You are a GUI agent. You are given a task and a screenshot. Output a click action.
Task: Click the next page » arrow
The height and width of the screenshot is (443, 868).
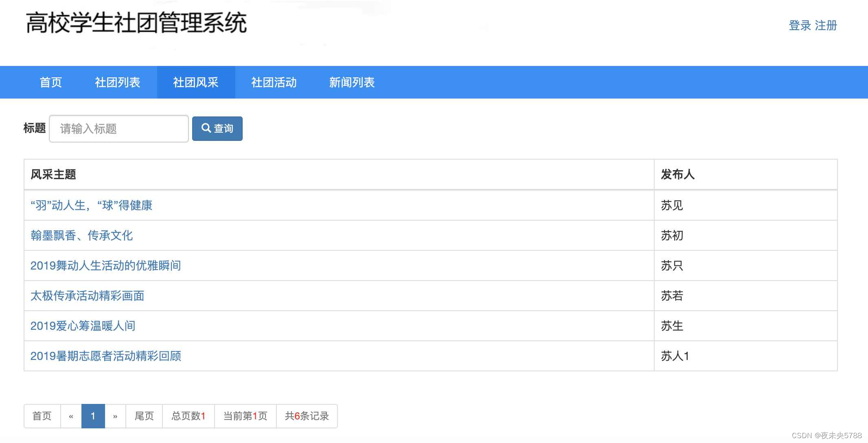(115, 416)
